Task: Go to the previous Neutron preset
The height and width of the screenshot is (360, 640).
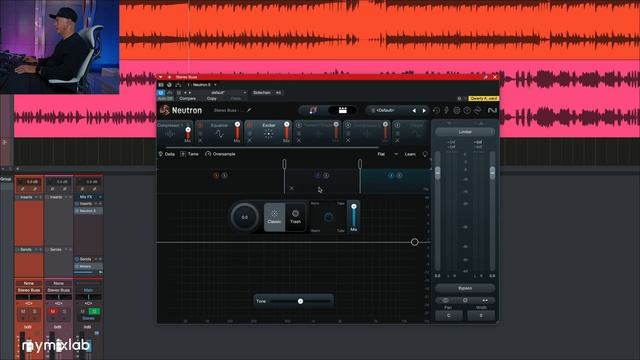Action: click(414, 111)
